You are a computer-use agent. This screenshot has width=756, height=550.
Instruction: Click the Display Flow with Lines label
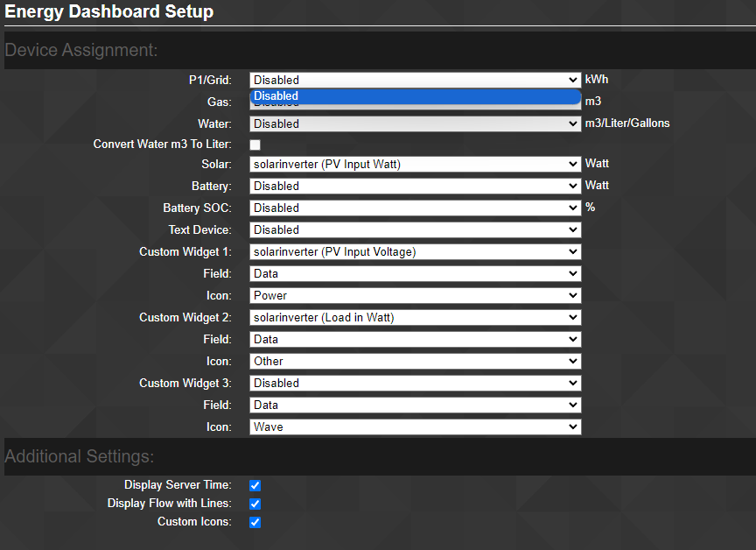[169, 504]
